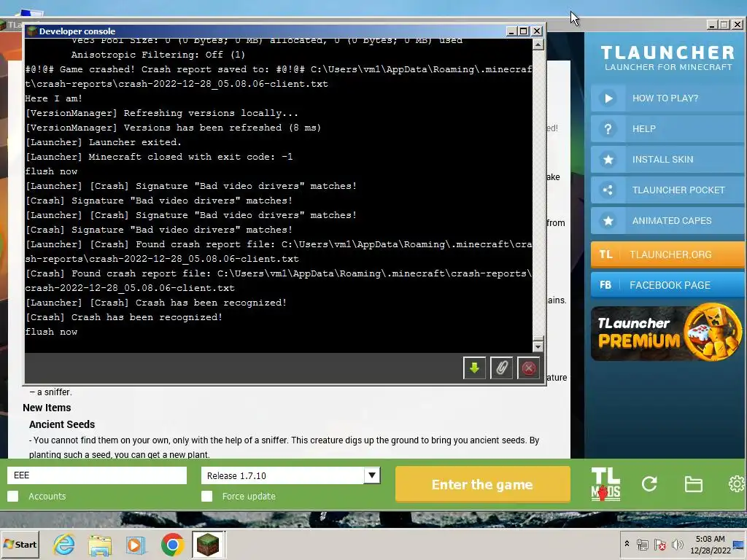Click the EEE username input field

click(x=97, y=475)
